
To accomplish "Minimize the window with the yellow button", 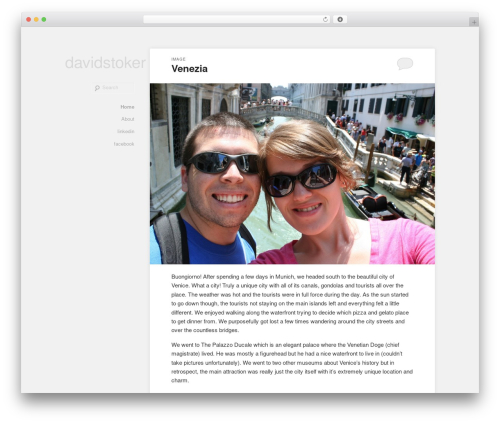I will pyautogui.click(x=36, y=20).
